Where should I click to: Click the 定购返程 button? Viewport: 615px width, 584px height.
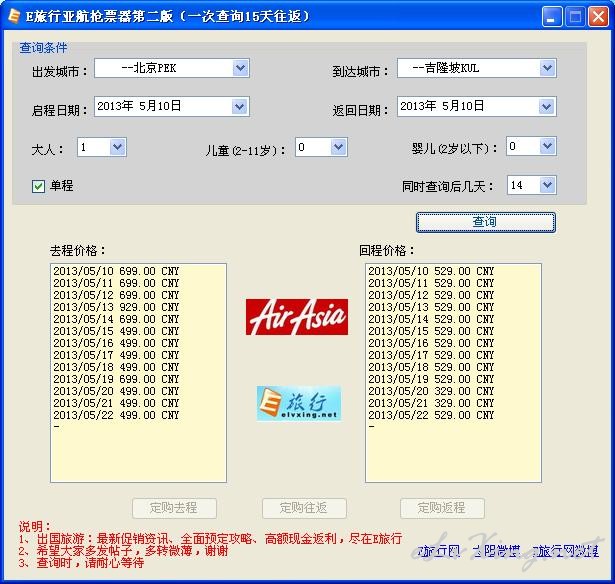[x=442, y=508]
